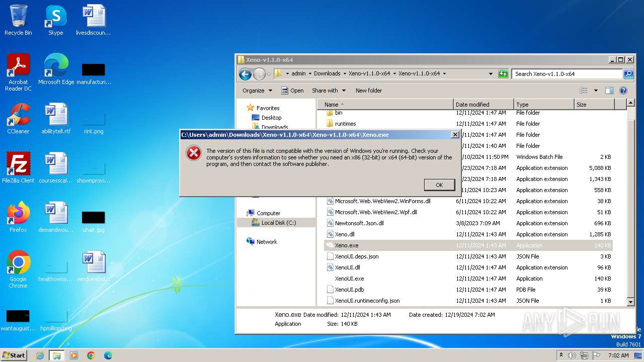Click the Explorer Forward arrow button

(x=259, y=74)
